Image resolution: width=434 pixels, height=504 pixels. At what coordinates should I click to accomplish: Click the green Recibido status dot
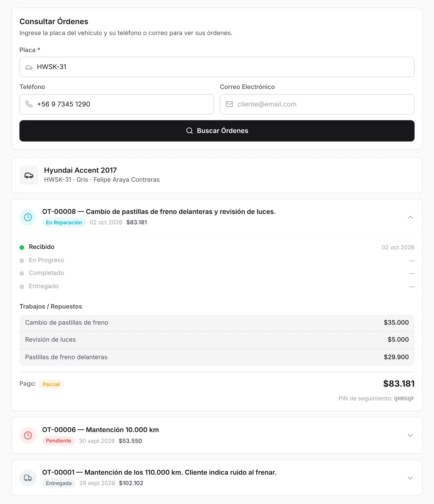pos(22,247)
